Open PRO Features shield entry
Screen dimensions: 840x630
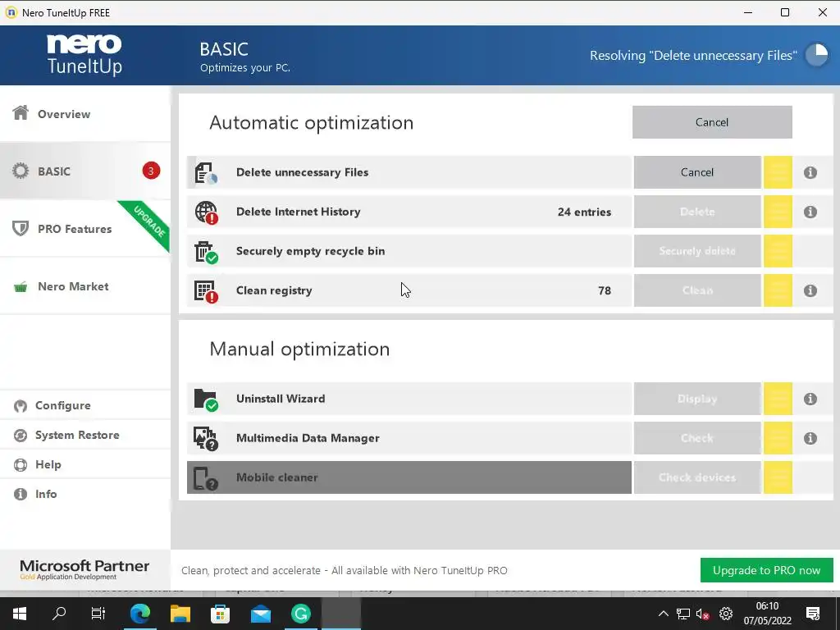21,228
